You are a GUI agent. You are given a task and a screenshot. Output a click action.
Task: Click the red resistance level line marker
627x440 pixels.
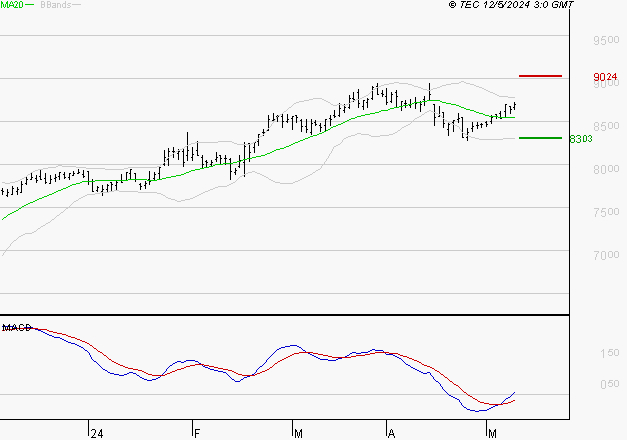coord(540,76)
